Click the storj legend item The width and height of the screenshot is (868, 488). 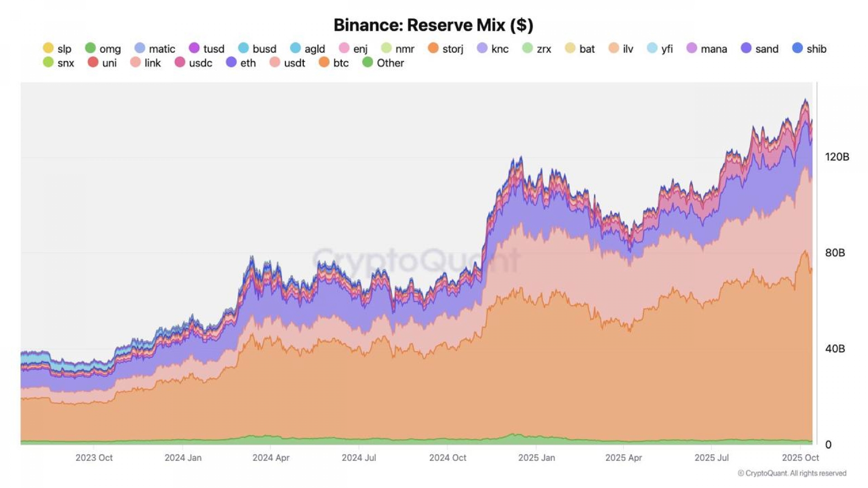446,48
